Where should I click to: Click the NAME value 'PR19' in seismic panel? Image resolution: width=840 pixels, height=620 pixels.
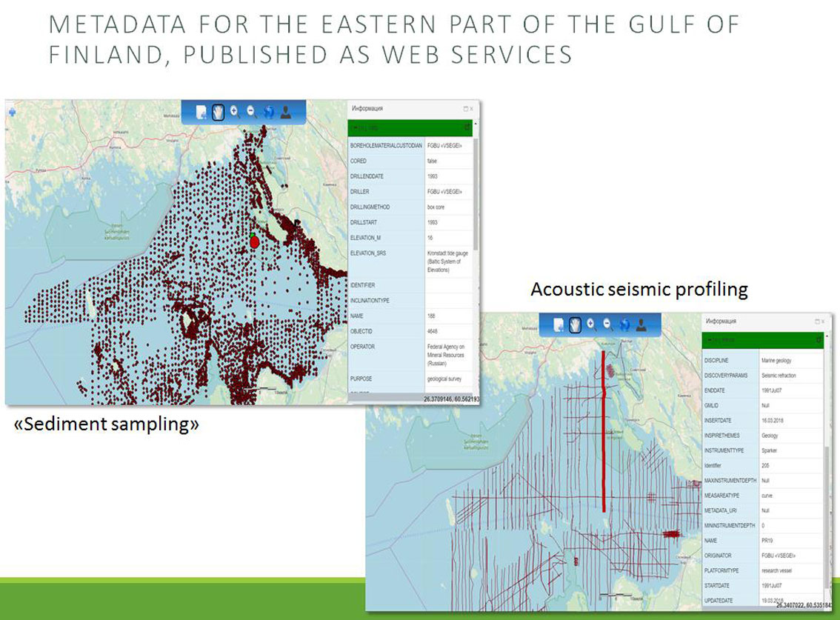point(767,541)
